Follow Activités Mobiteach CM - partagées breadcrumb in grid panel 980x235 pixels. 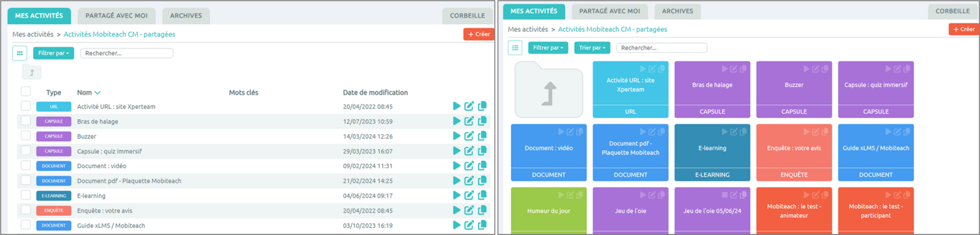tap(612, 29)
